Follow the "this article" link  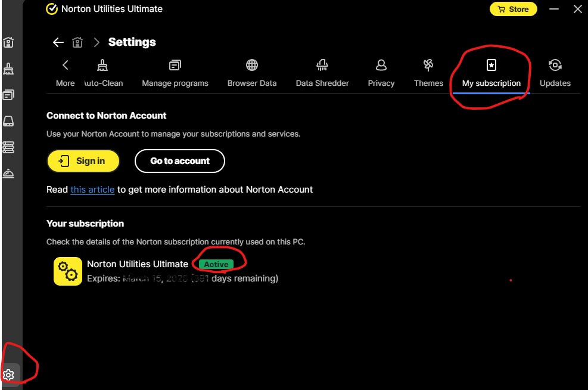[92, 190]
